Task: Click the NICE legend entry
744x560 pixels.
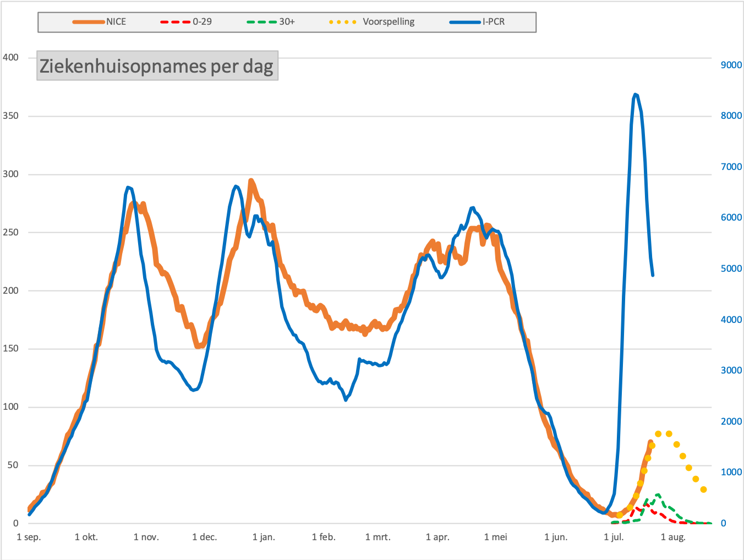Action: tap(100, 22)
